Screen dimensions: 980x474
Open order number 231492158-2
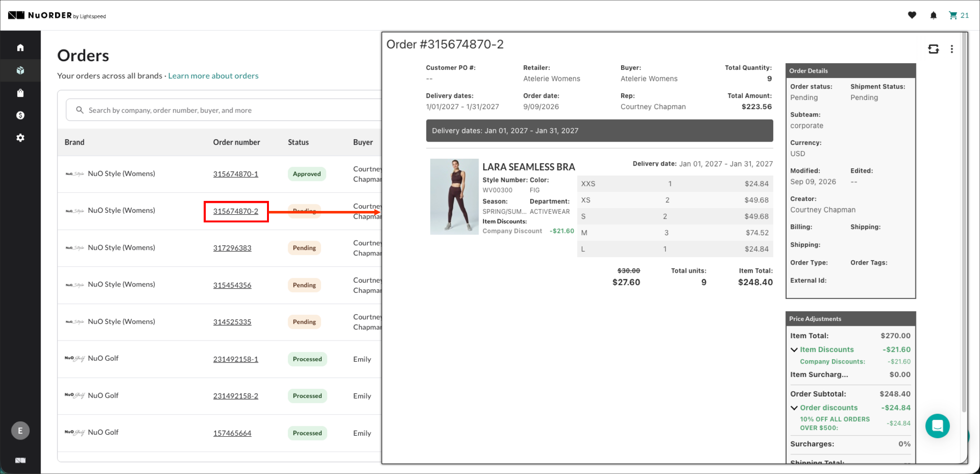pyautogui.click(x=235, y=396)
